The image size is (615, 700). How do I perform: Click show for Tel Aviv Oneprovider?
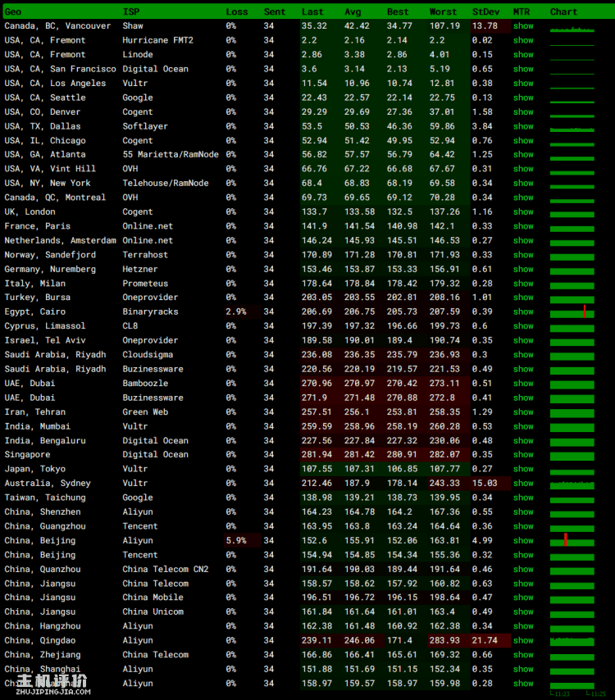(523, 340)
